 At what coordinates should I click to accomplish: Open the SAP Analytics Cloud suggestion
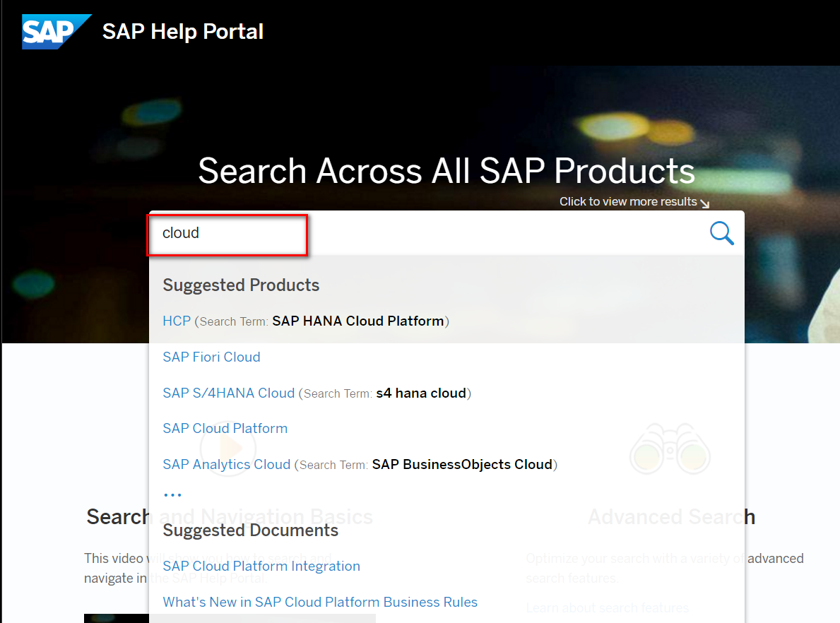coord(227,465)
